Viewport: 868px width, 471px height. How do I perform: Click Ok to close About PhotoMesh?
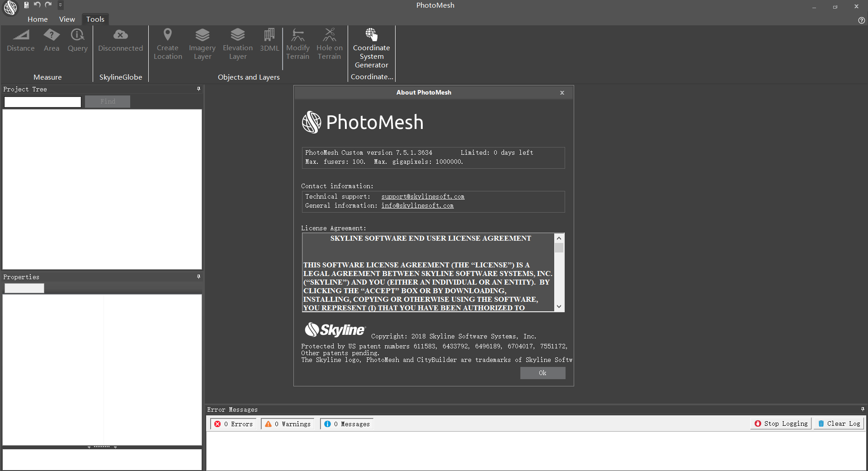tap(542, 373)
